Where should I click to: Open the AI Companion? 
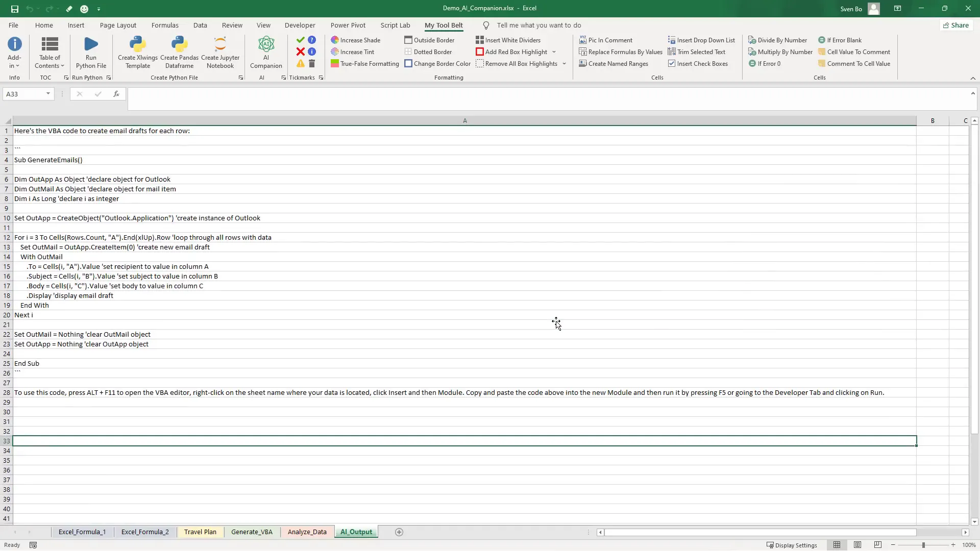[x=266, y=53]
